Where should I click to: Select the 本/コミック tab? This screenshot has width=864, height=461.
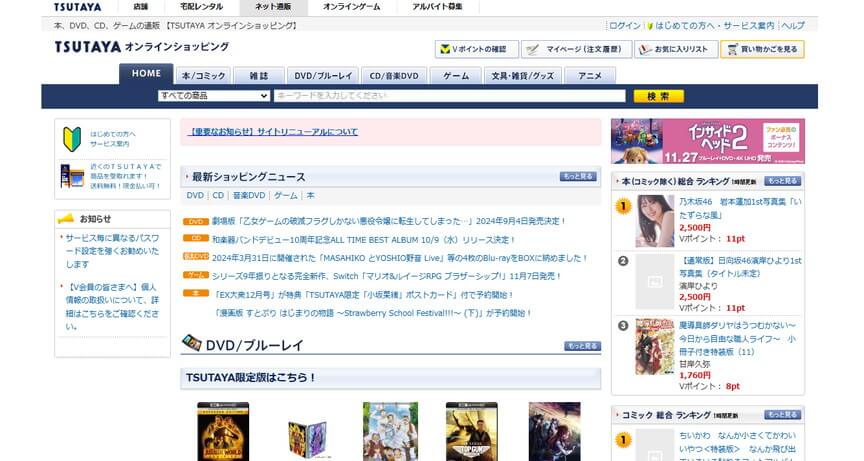[x=203, y=76]
